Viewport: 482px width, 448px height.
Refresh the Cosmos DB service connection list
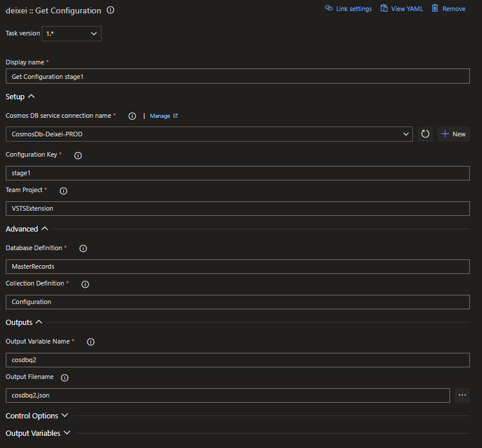pos(425,134)
